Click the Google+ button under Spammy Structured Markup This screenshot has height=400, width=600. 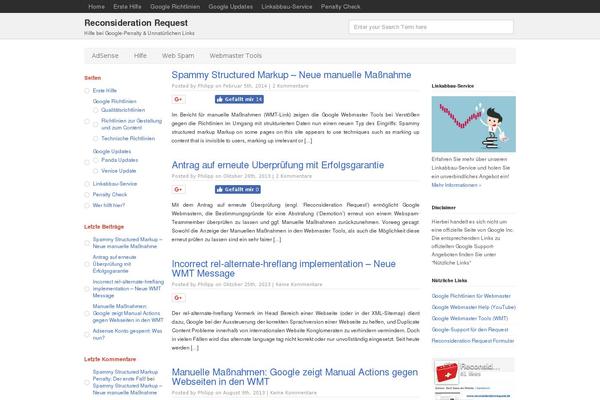(x=178, y=100)
